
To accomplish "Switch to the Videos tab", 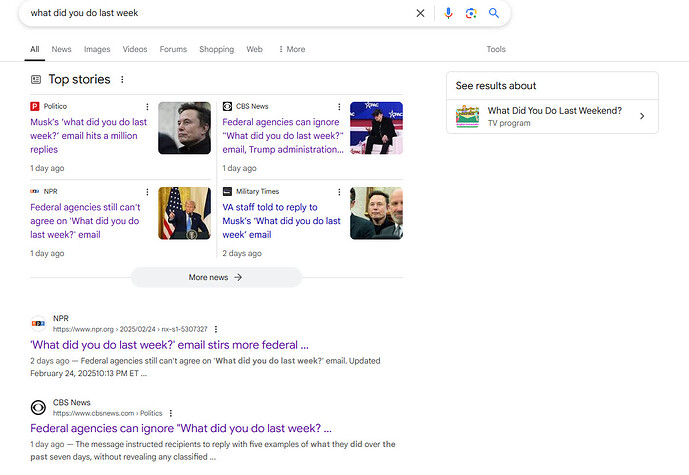I will 135,49.
